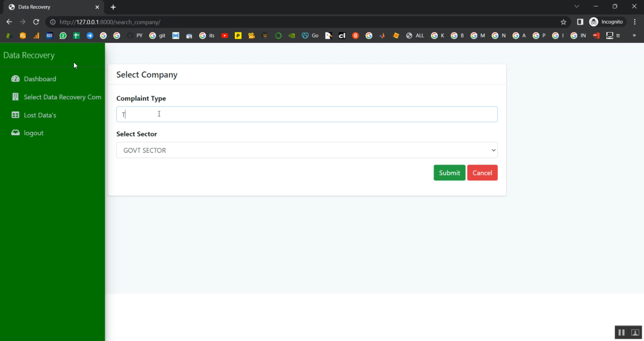Open the MATLAB bookmark icon
Viewport: 644px width, 341px height.
point(382,36)
